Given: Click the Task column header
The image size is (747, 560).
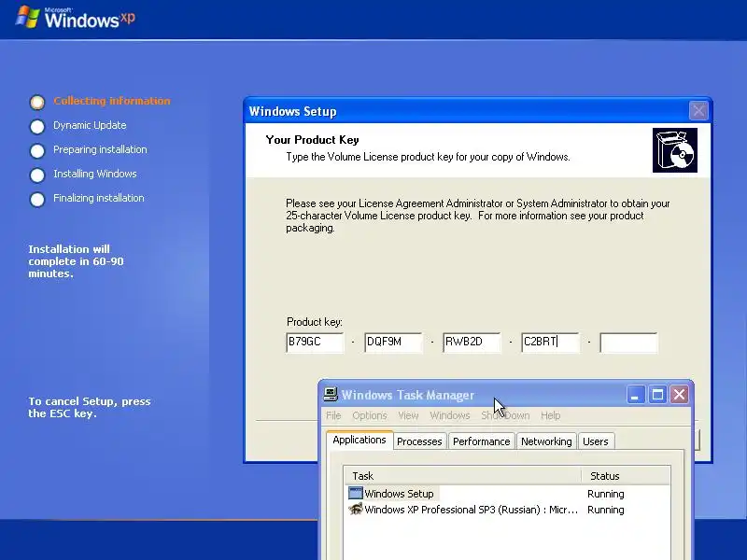Looking at the screenshot, I should click(462, 476).
